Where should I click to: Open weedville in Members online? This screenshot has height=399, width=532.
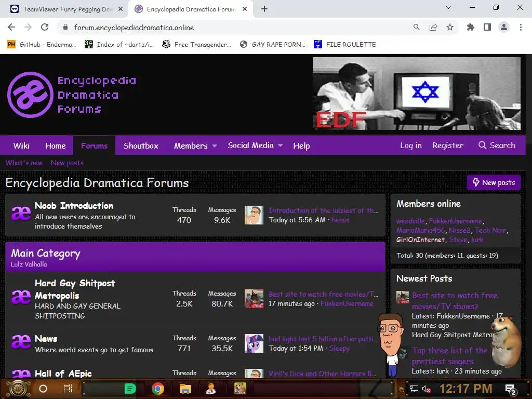(x=410, y=221)
